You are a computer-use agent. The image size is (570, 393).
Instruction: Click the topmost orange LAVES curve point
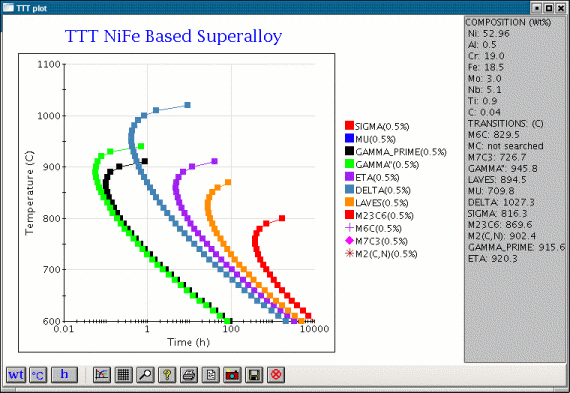point(228,182)
